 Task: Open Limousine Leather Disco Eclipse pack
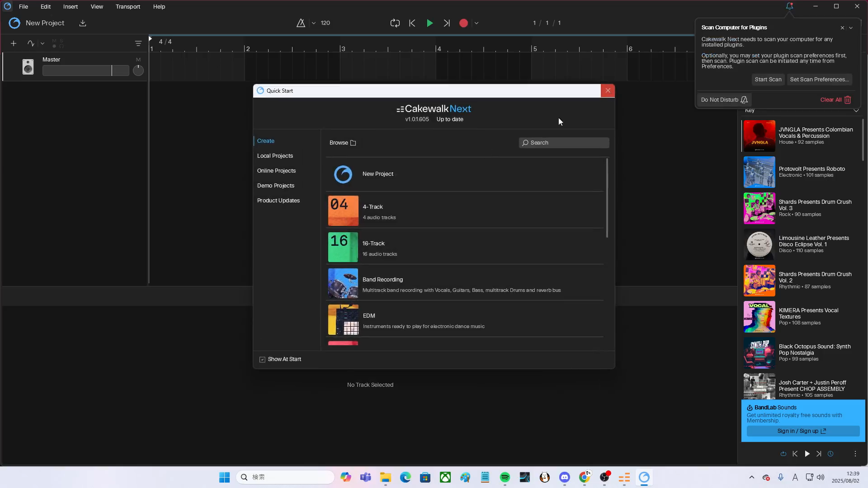point(801,244)
